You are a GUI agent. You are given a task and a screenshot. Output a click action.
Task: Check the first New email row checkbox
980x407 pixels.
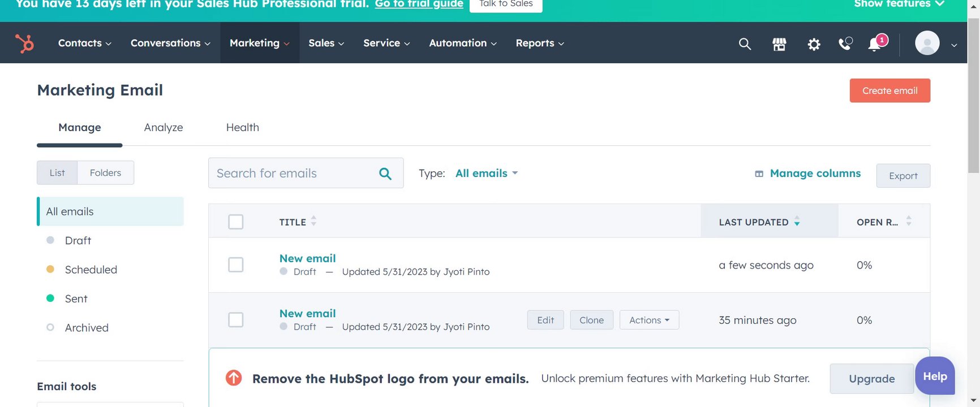coord(236,265)
